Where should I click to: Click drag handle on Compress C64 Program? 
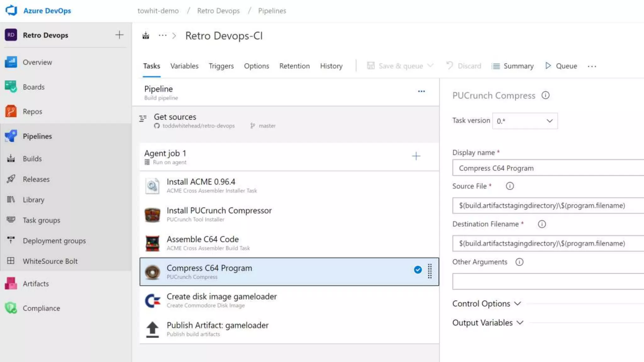click(430, 271)
